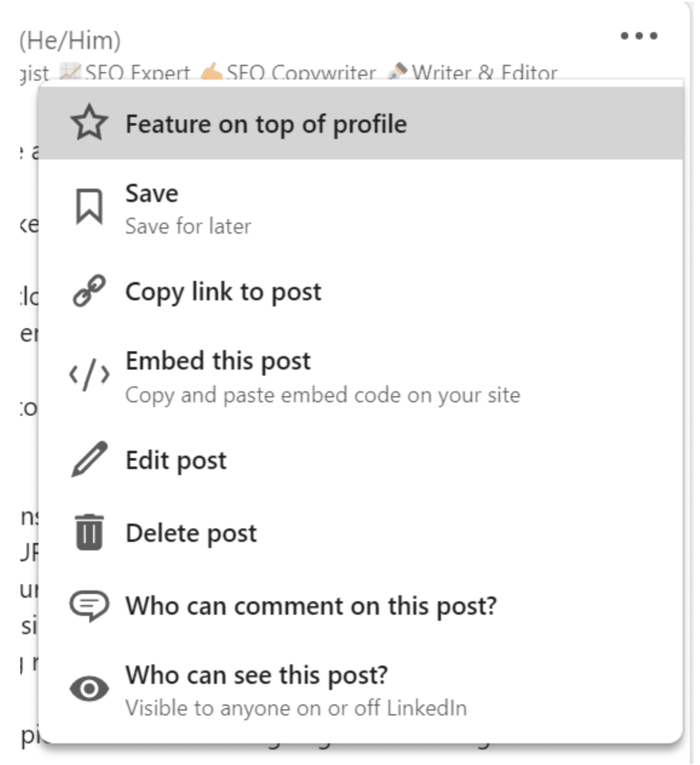This screenshot has width=700, height=765.
Task: Click the trash can icon for deleting post
Action: (88, 532)
